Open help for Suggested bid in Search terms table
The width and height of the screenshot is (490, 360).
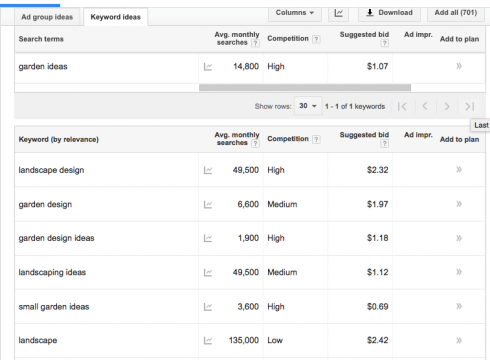pos(384,43)
